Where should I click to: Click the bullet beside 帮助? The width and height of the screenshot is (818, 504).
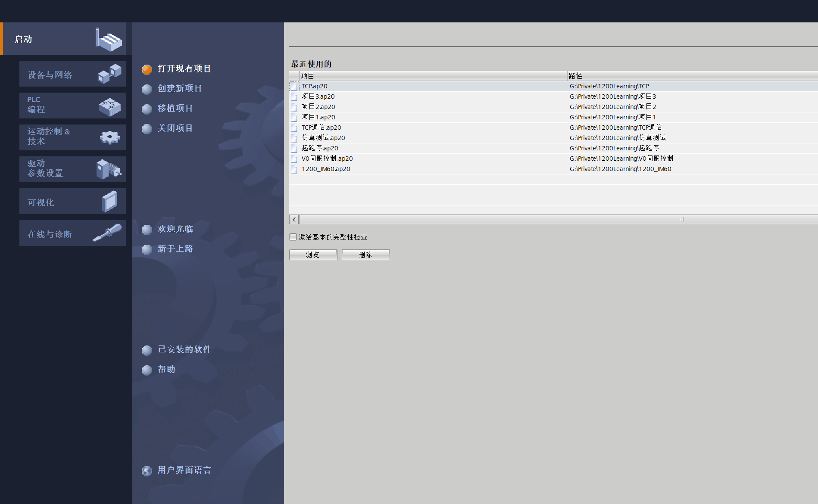click(x=147, y=370)
